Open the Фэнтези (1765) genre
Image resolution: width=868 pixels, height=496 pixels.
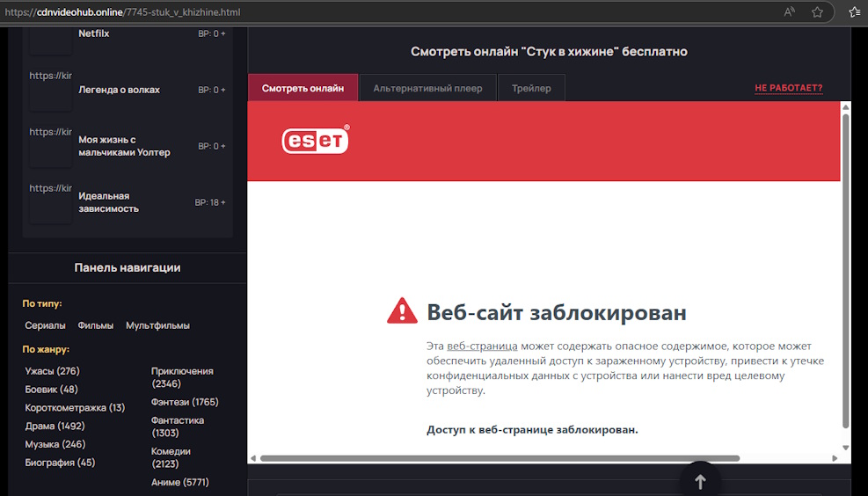[x=185, y=402]
